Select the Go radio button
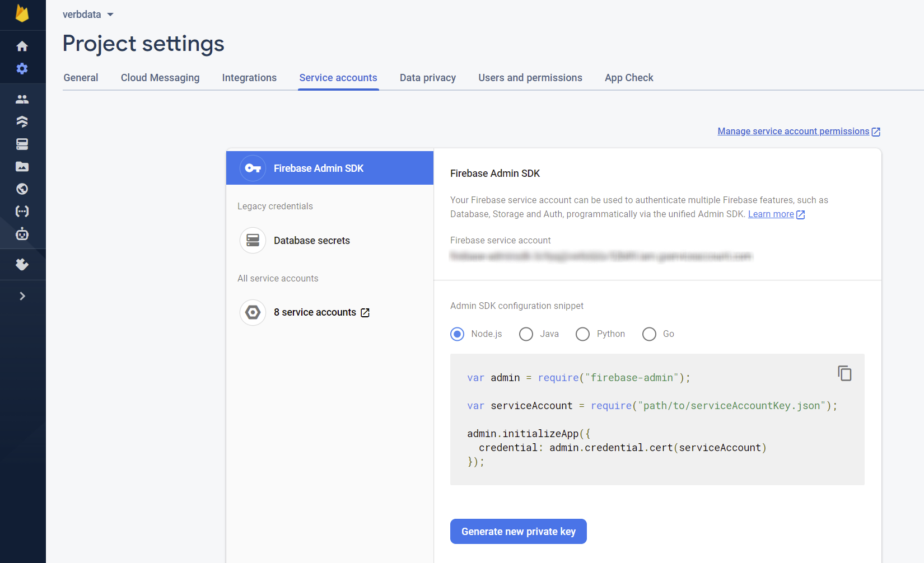Screen dimensions: 924x563 click(x=649, y=334)
